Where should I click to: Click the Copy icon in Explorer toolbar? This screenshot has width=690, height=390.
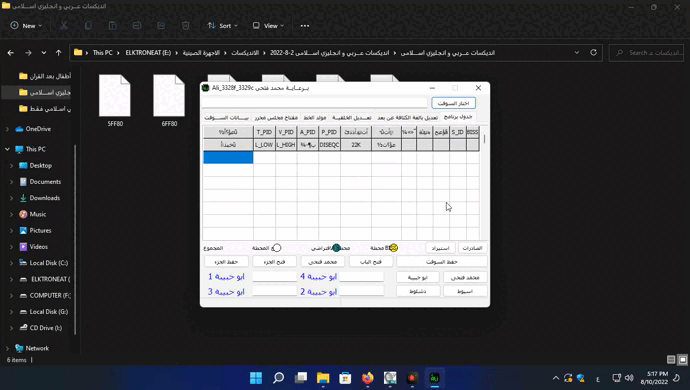88,26
